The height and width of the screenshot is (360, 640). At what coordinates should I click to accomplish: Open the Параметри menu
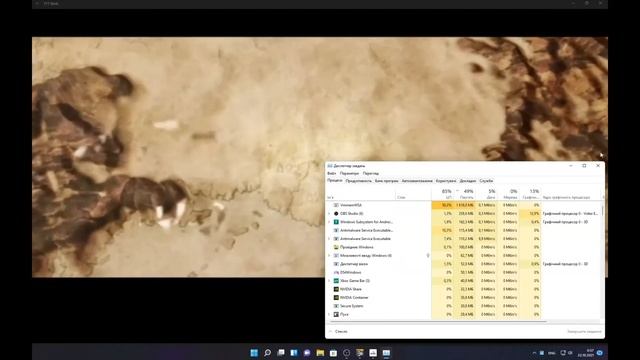349,173
